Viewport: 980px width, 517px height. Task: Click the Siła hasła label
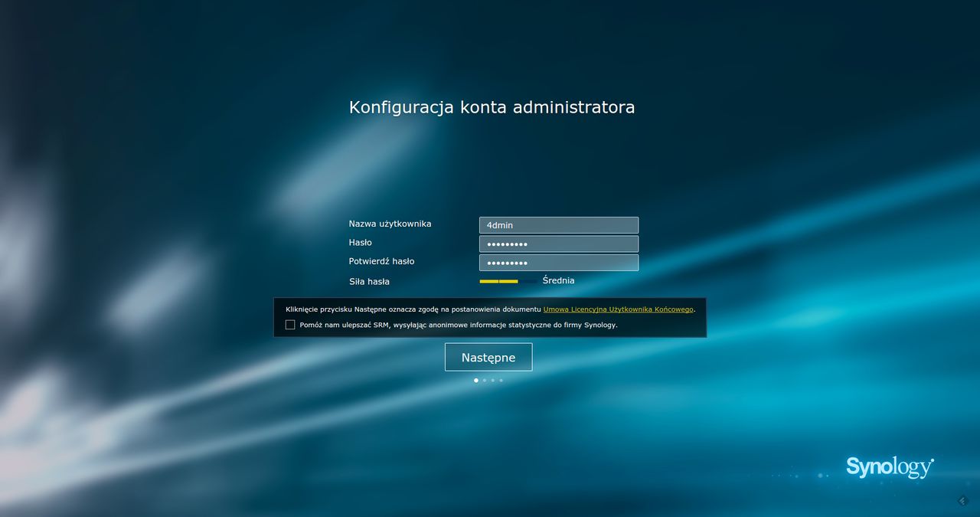(x=369, y=281)
